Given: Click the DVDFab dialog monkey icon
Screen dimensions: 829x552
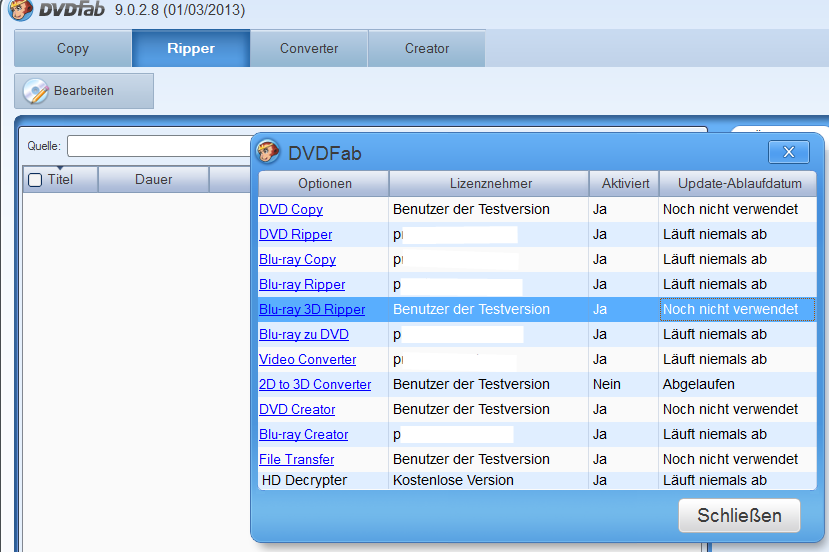Looking at the screenshot, I should (x=268, y=152).
